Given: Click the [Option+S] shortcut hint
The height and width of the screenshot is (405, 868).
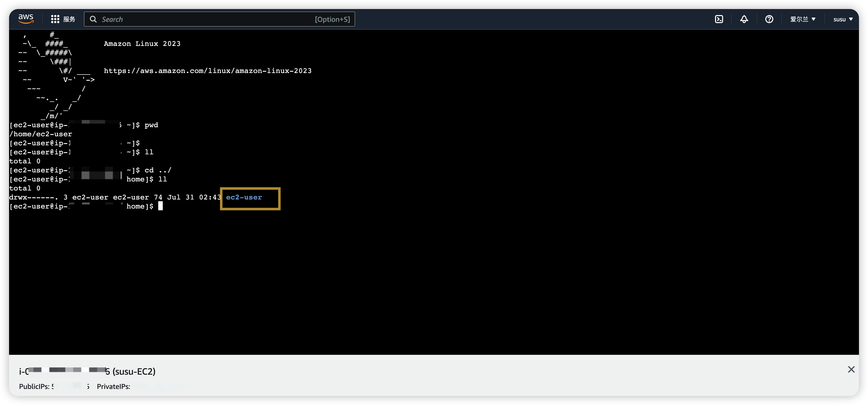Looking at the screenshot, I should (x=332, y=19).
